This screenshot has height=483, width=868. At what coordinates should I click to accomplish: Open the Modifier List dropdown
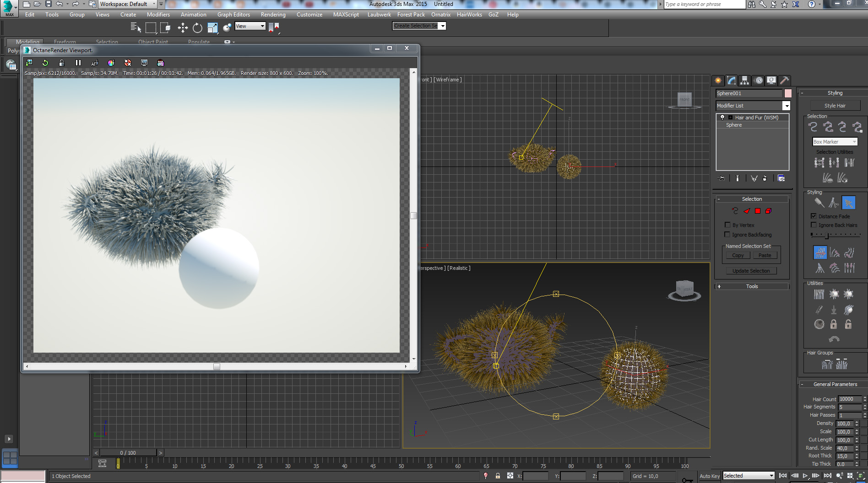point(786,106)
